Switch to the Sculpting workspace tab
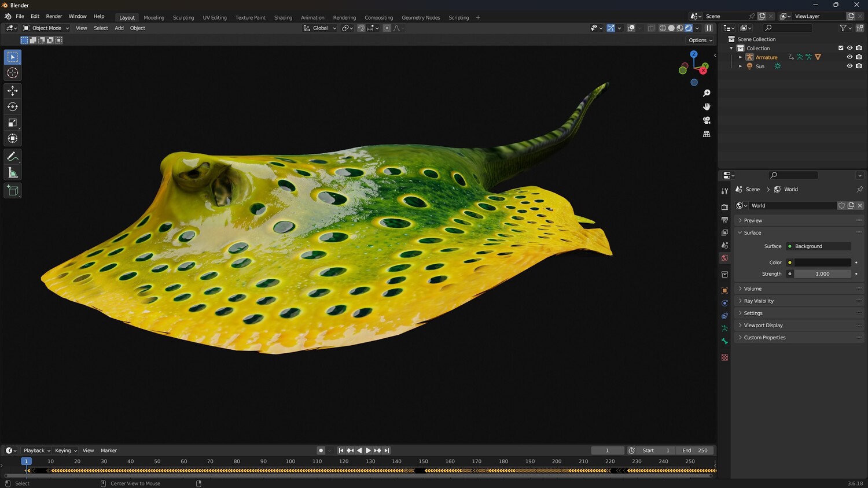 183,17
